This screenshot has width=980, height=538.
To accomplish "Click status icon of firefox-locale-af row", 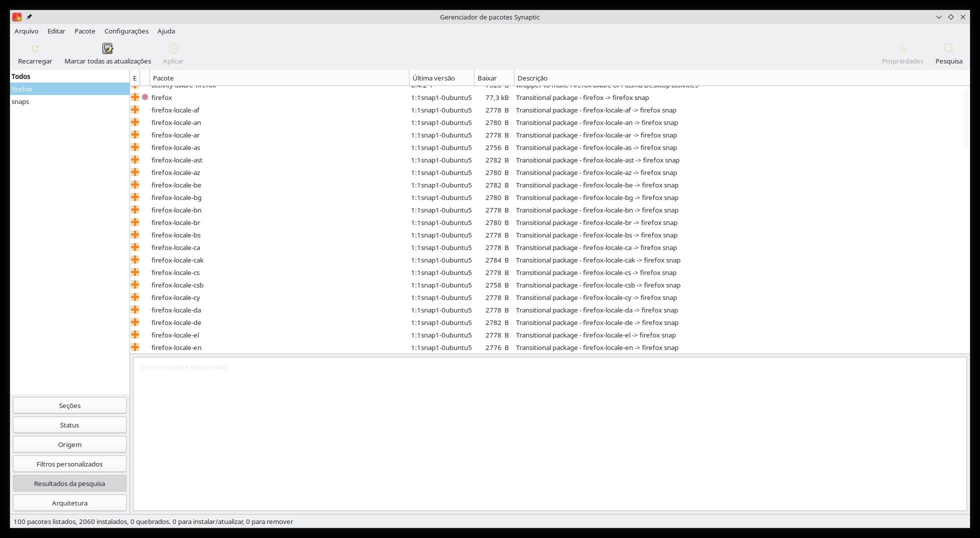I will coord(135,110).
